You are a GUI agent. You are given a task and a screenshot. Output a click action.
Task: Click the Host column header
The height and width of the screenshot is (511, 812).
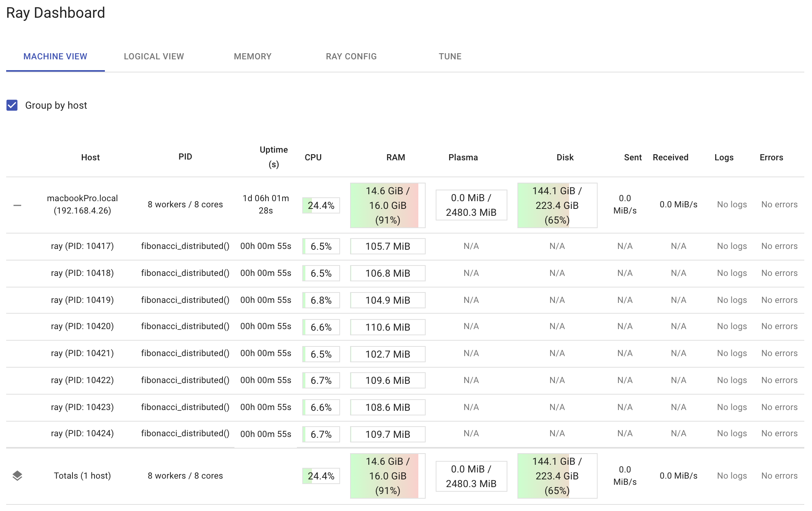pos(90,157)
